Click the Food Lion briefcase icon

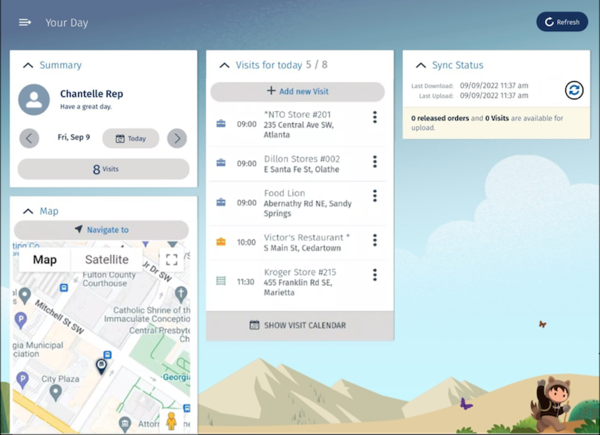tap(221, 202)
